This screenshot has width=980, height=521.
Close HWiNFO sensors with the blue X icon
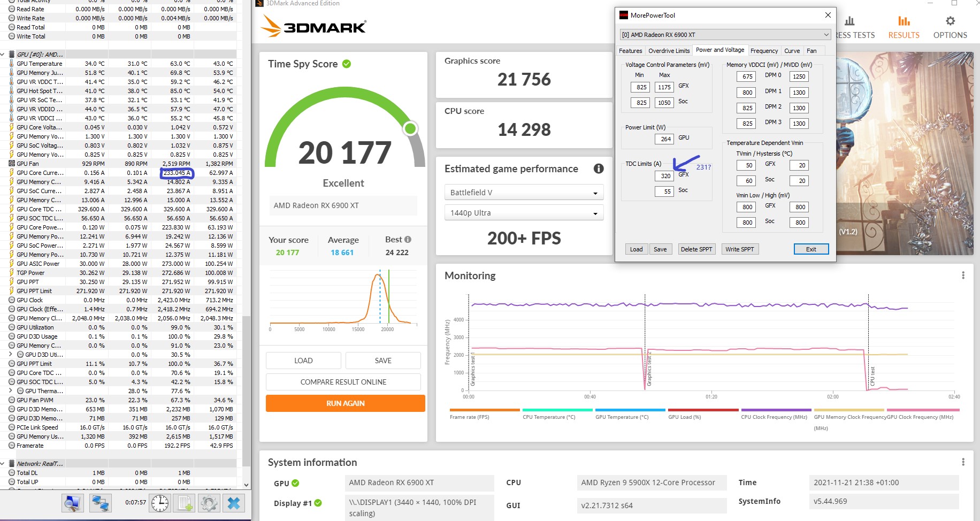click(x=234, y=503)
